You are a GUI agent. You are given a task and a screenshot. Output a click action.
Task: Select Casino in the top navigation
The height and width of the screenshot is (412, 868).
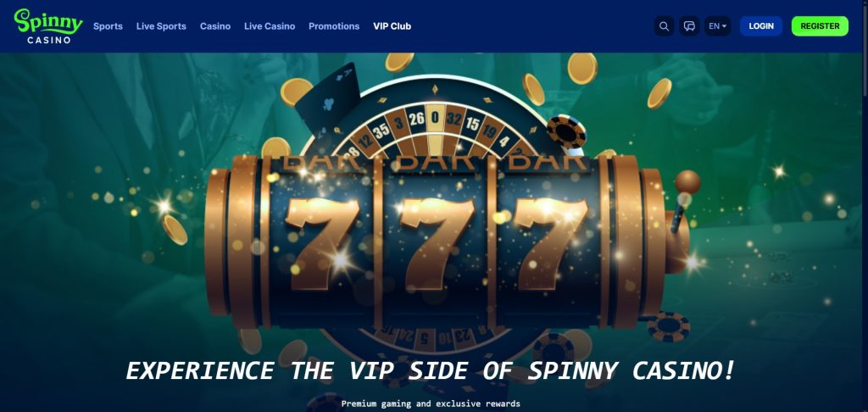click(x=215, y=26)
